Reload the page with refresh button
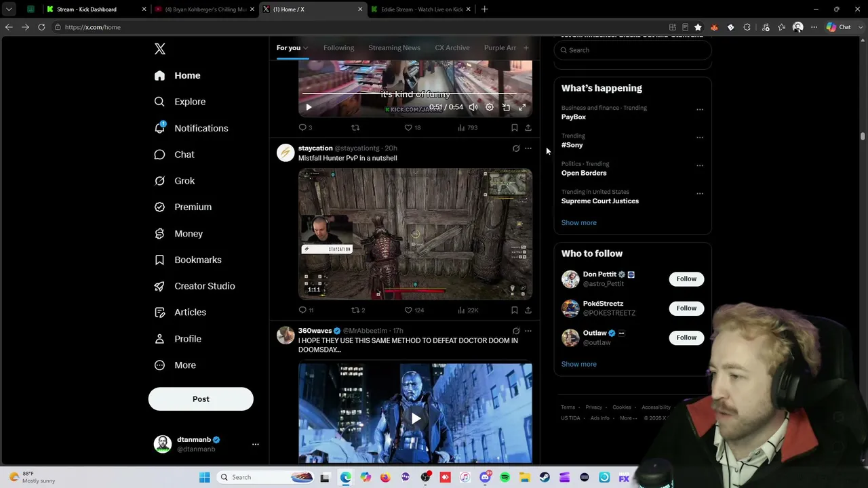868x488 pixels. [x=41, y=27]
